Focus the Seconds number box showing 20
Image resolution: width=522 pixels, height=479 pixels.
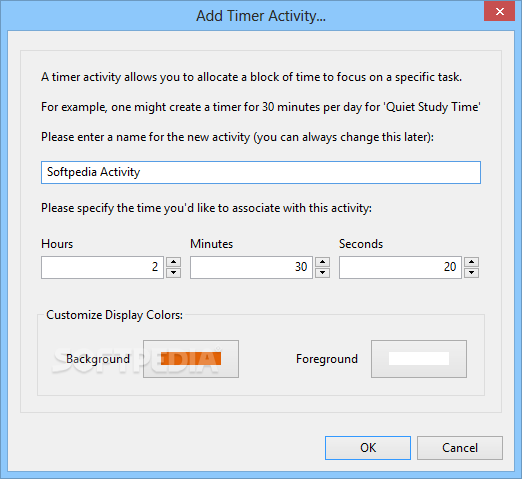[400, 267]
